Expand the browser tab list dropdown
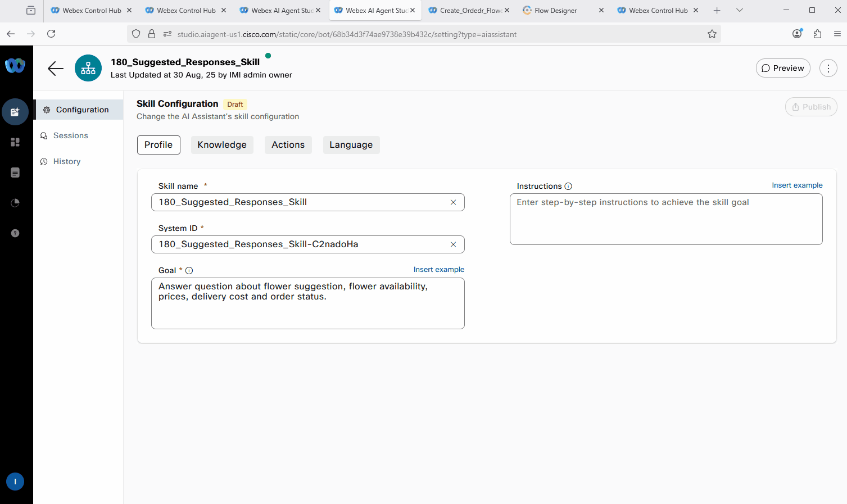 pos(740,10)
